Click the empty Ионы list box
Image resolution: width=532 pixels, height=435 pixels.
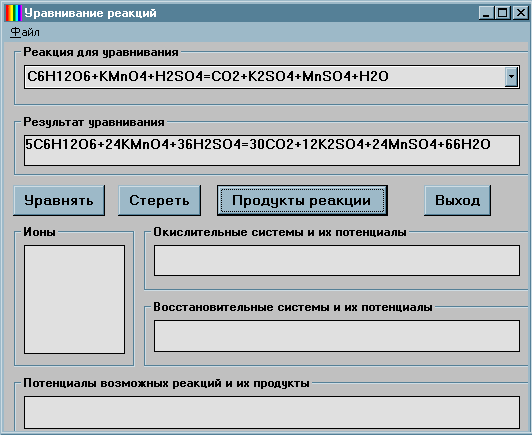(74, 299)
